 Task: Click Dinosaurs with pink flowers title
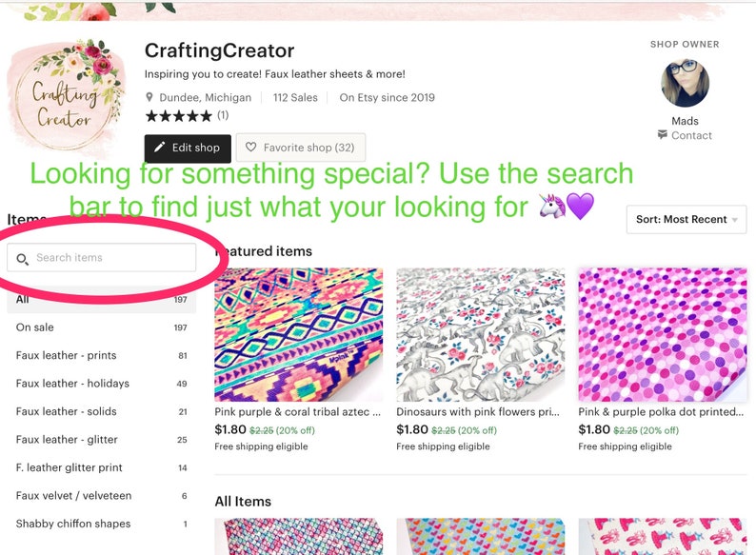[478, 412]
